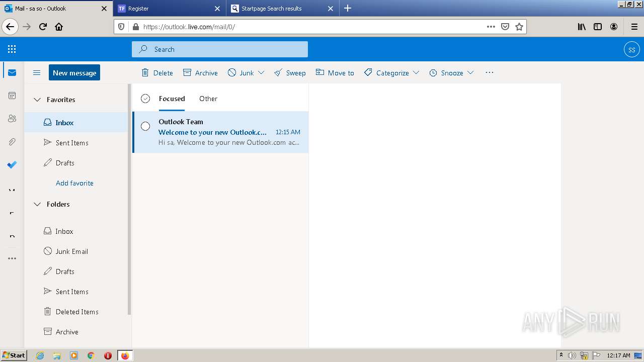644x362 pixels.
Task: Toggle the hamburger navigation pane button
Action: pos(37,73)
